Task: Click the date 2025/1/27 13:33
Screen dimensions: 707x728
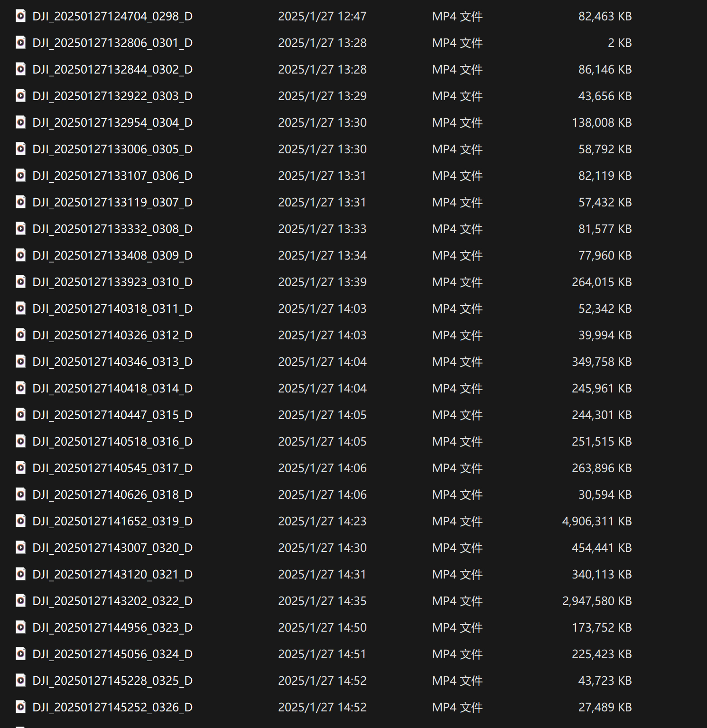Action: click(322, 229)
